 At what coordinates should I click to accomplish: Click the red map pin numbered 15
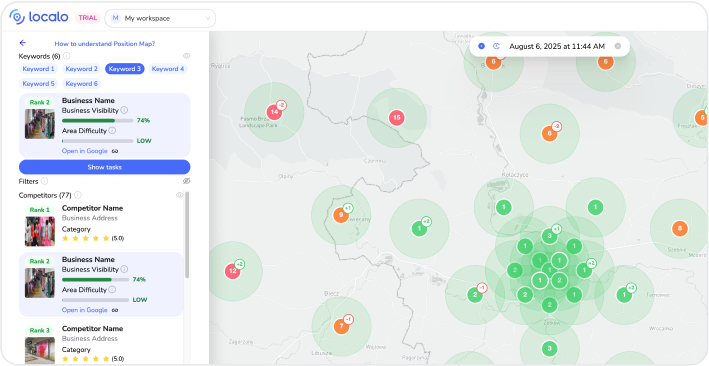(x=397, y=118)
